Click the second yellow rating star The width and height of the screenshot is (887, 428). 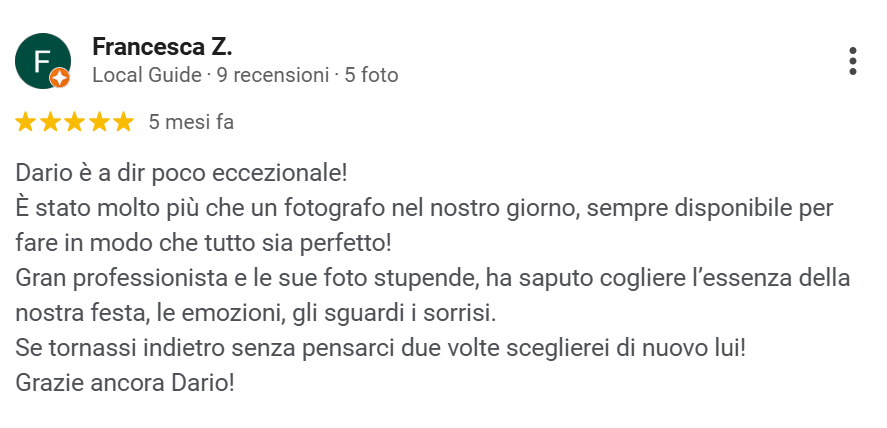pos(50,123)
